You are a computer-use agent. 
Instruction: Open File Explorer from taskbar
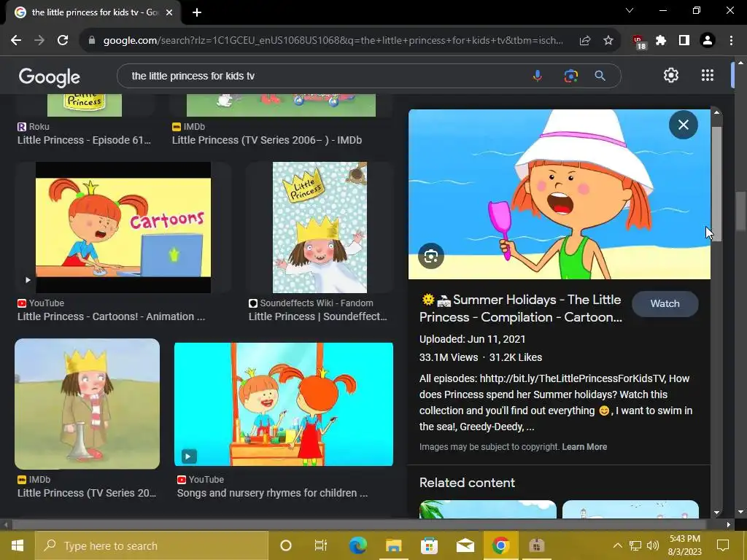tap(393, 545)
